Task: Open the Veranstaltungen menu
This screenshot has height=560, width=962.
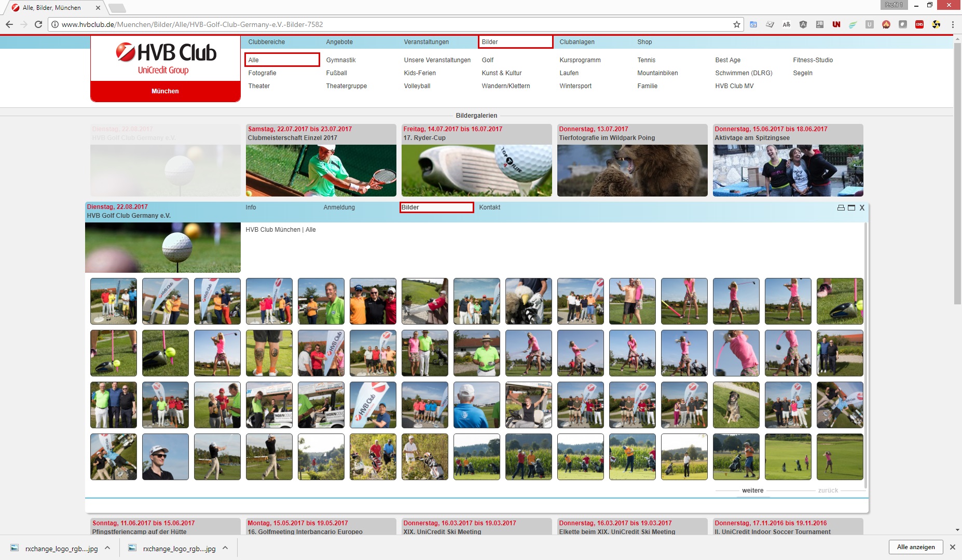Action: tap(427, 42)
